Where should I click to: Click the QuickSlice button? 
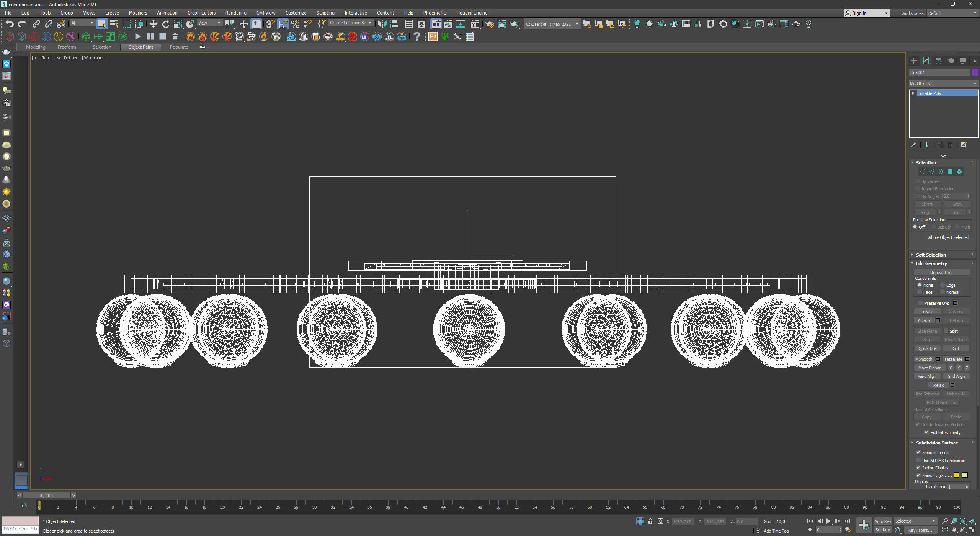point(927,349)
